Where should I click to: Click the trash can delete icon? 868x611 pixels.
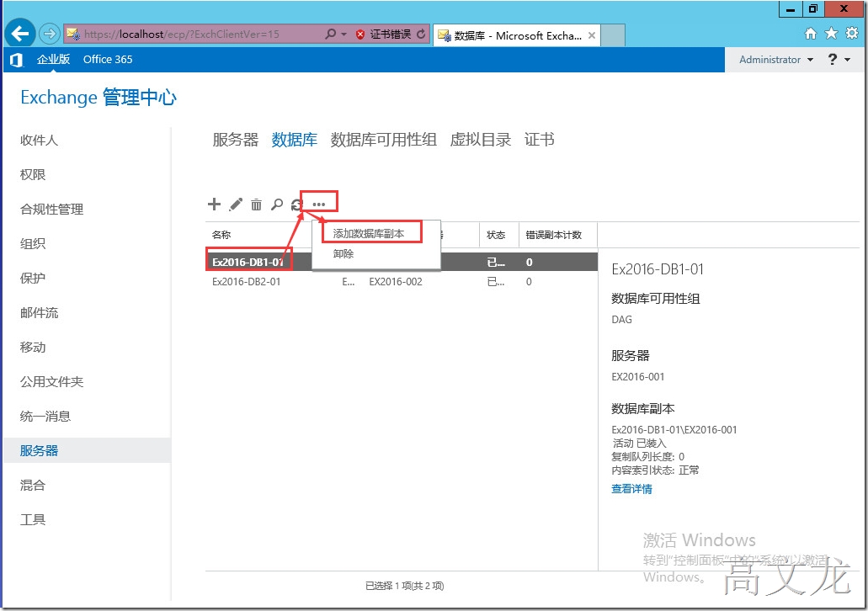[x=256, y=205]
